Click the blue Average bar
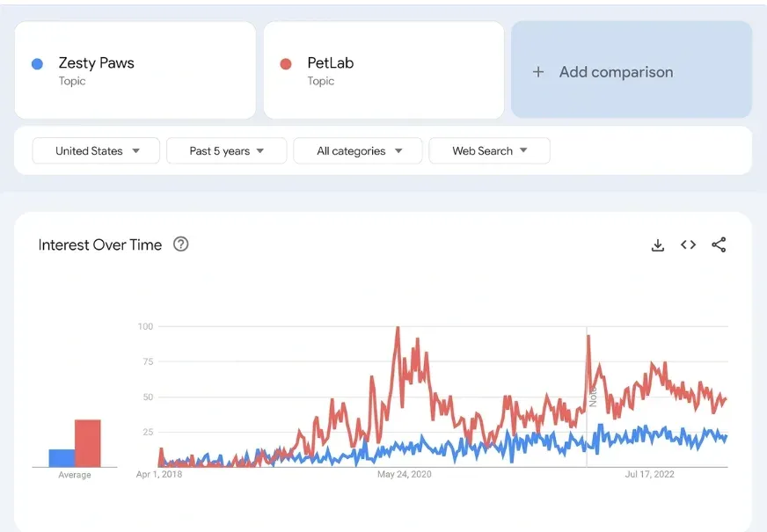The image size is (767, 532). click(61, 458)
